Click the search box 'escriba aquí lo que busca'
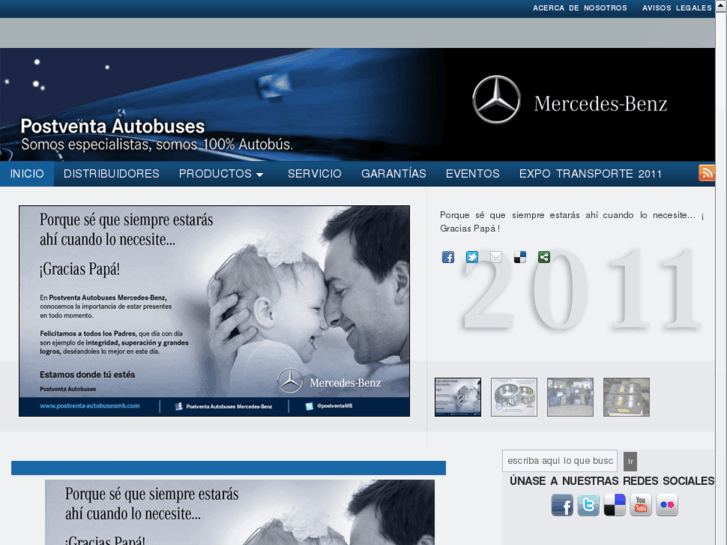The height and width of the screenshot is (545, 727). tap(560, 461)
